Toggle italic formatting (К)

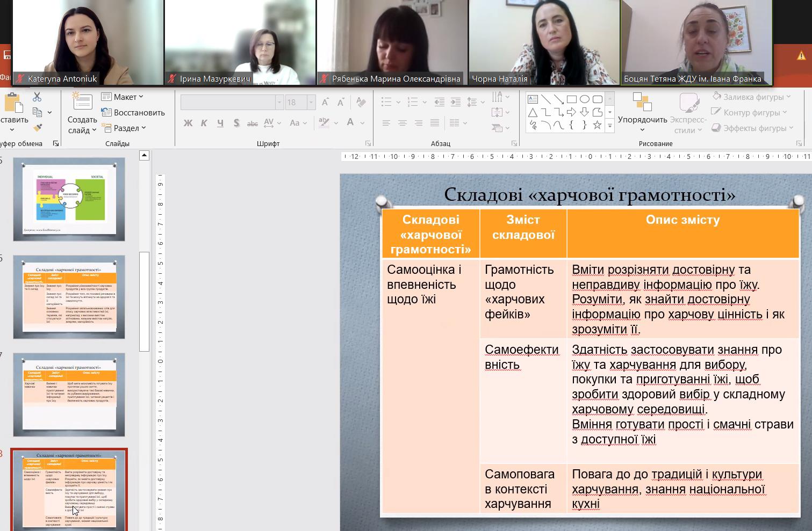click(204, 123)
